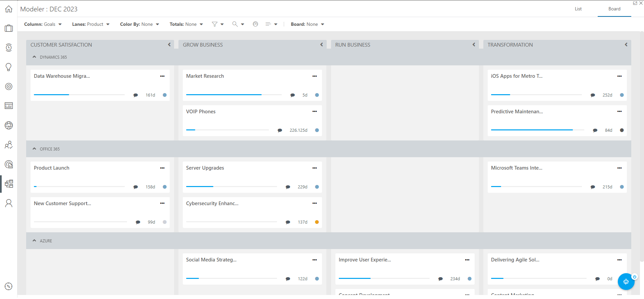
Task: Click the blue status dot on Data Warehouse card
Action: coord(165,95)
